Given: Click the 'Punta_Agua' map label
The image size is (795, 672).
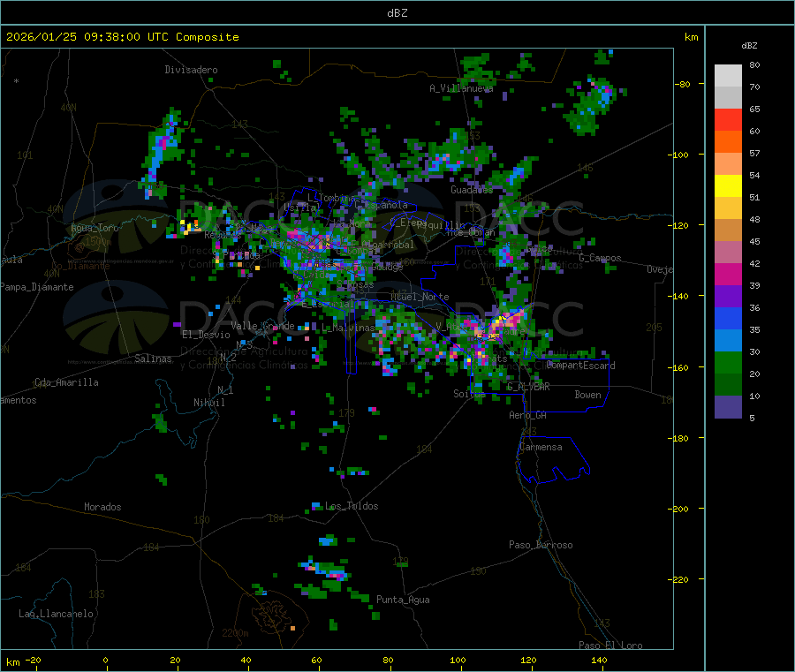Looking at the screenshot, I should (x=403, y=600).
